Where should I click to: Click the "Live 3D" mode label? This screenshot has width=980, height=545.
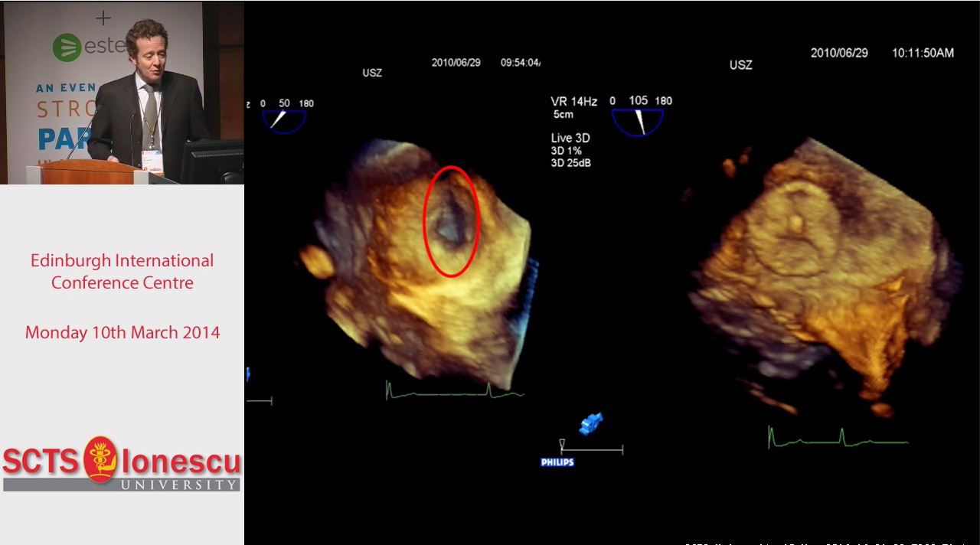point(570,139)
